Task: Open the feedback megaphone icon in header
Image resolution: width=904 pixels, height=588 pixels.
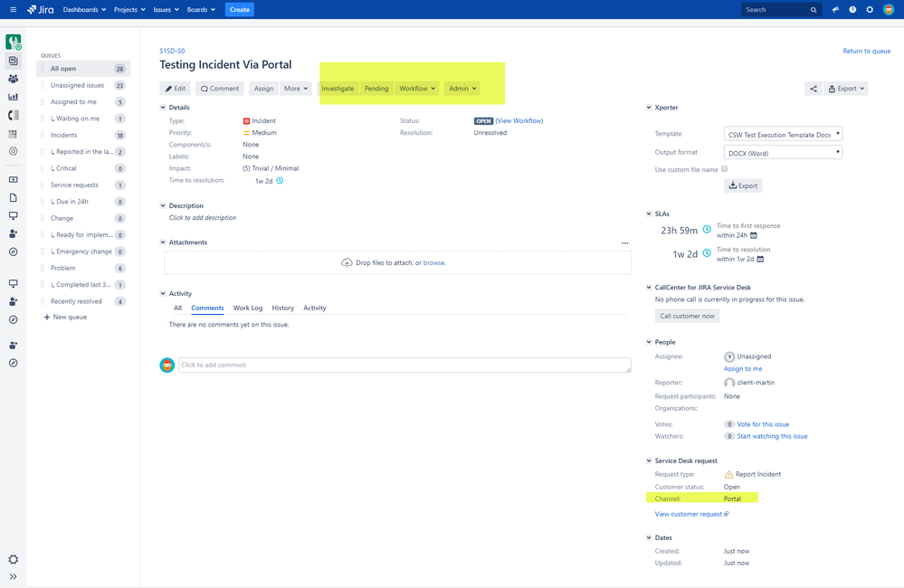Action: coord(835,10)
